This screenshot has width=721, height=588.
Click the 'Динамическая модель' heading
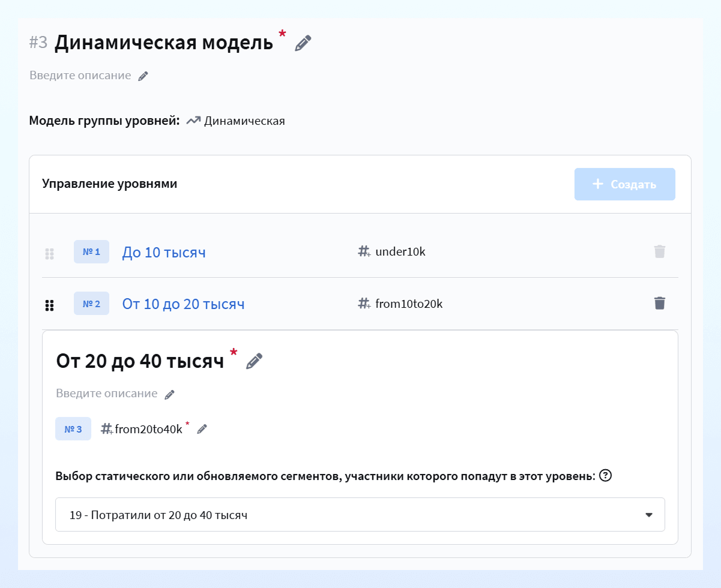164,43
